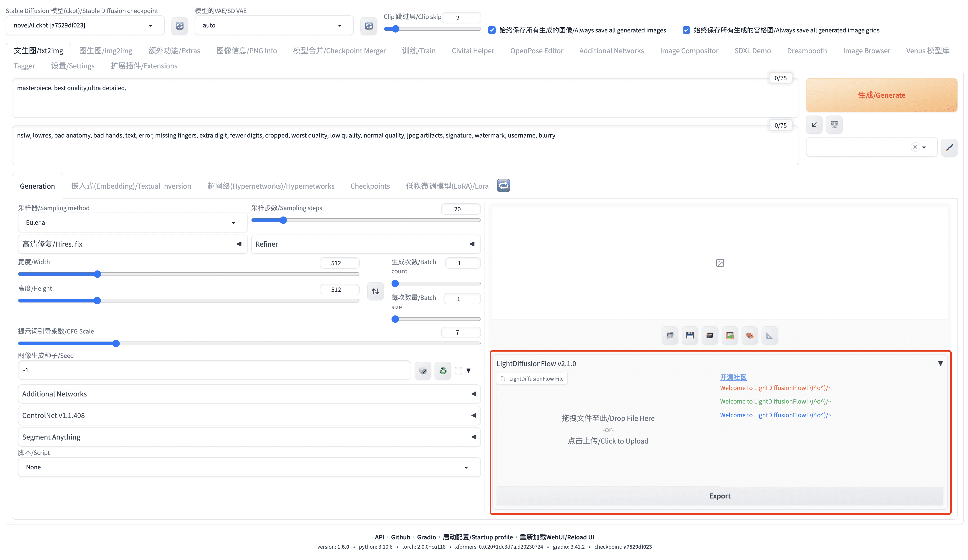Image resolution: width=968 pixels, height=560 pixels.
Task: Refresh the SD VAE list
Action: (x=368, y=26)
